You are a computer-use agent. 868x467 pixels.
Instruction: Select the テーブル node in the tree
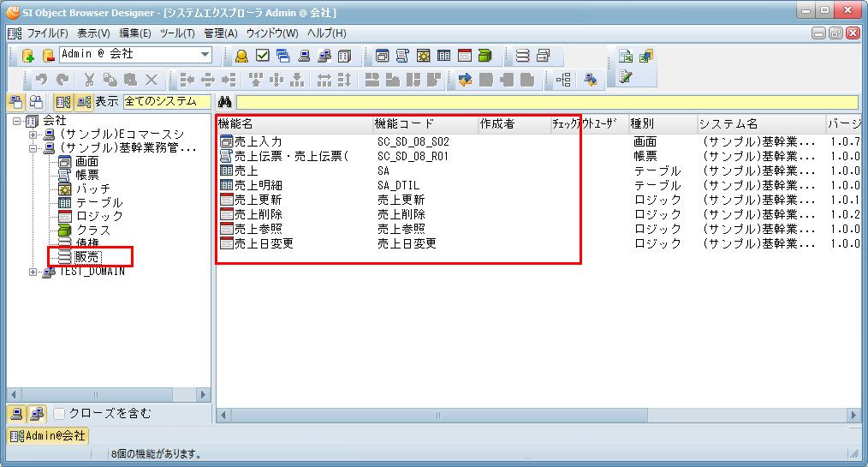tap(99, 203)
